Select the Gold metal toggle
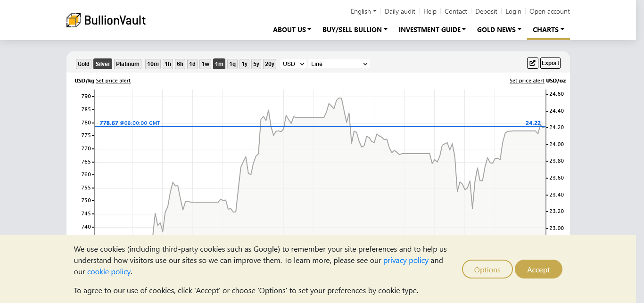Image resolution: width=644 pixels, height=303 pixels. click(x=83, y=64)
